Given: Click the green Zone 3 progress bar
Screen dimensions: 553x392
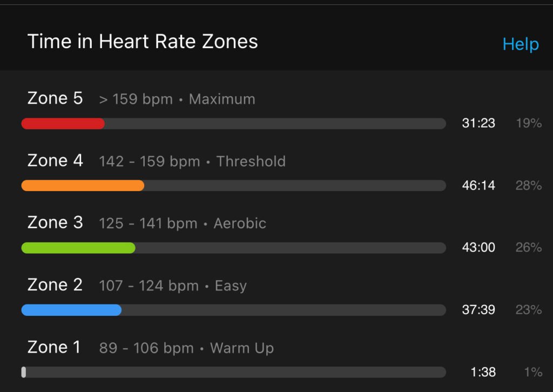Looking at the screenshot, I should click(233, 248).
